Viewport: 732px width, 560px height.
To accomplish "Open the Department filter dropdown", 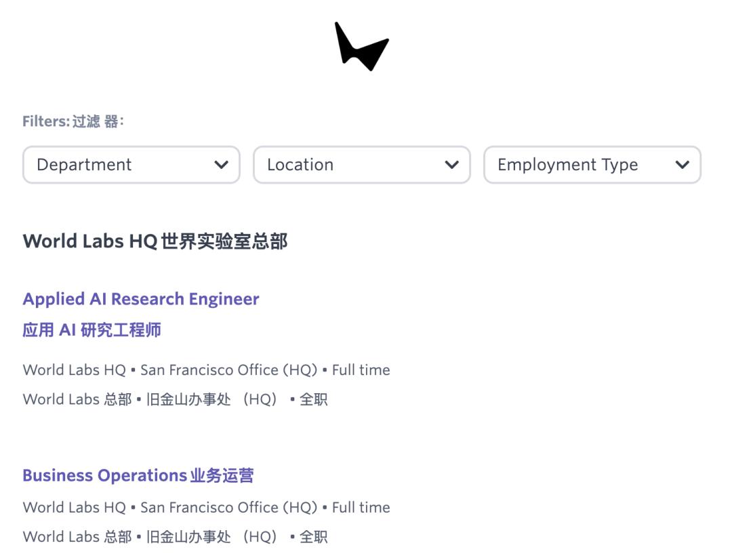I will [x=131, y=164].
